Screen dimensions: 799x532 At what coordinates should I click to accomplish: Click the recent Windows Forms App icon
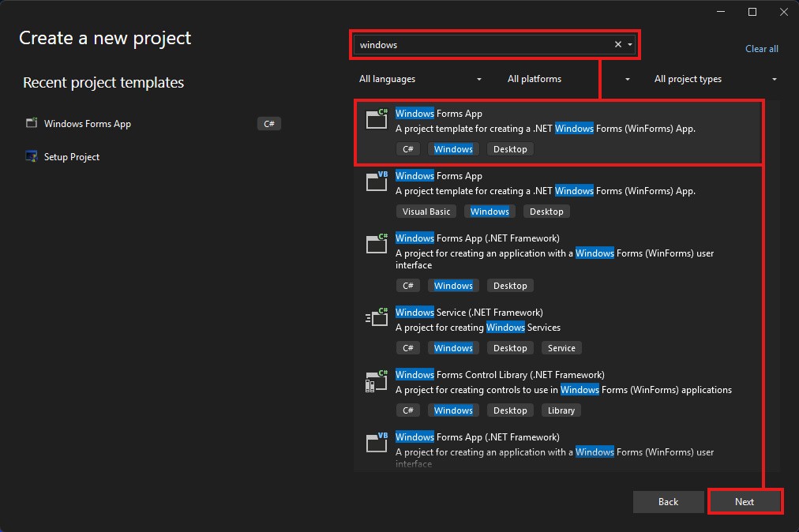(32, 123)
